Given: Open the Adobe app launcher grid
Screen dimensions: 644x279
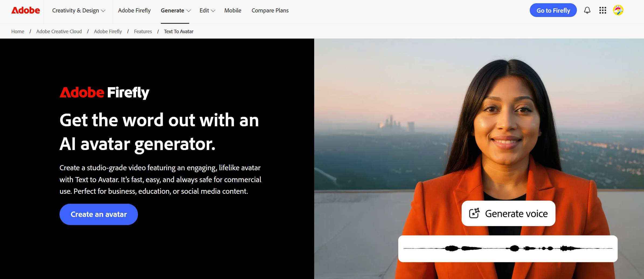Looking at the screenshot, I should (603, 10).
